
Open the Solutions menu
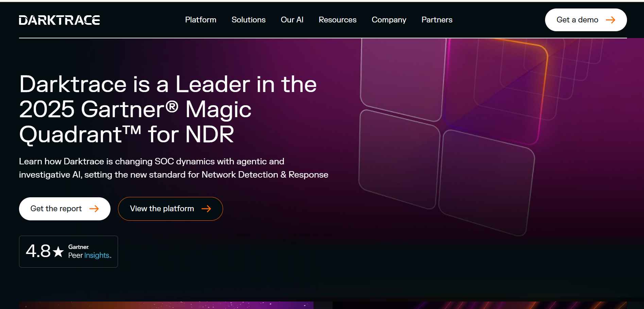(249, 20)
